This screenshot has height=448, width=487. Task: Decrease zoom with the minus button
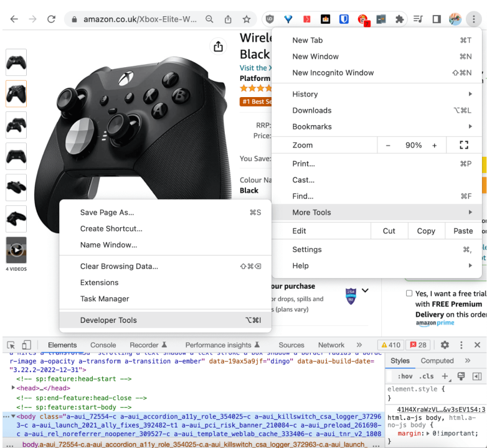click(x=388, y=145)
